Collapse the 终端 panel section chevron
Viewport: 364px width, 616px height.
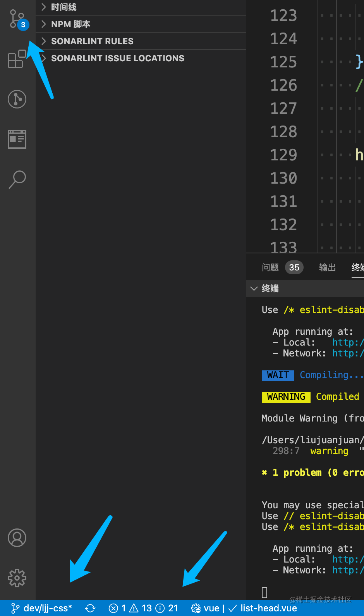point(254,288)
